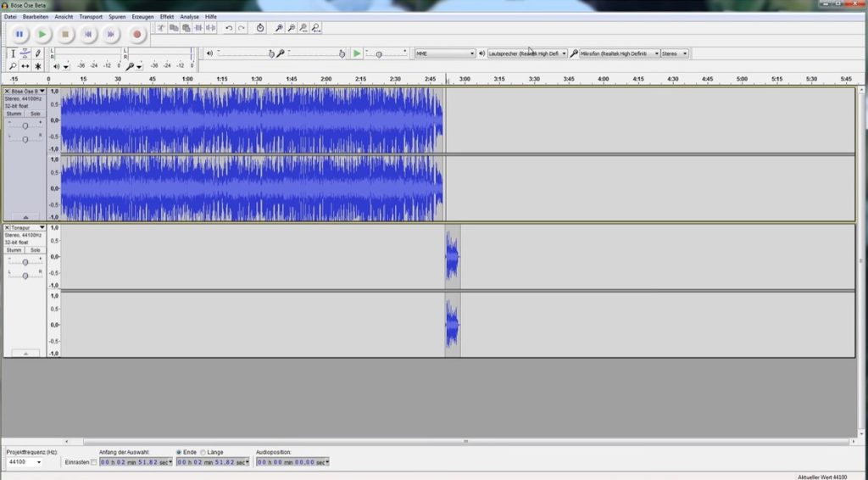The image size is (868, 480).
Task: Open the MME audio host dropdown
Action: [445, 53]
